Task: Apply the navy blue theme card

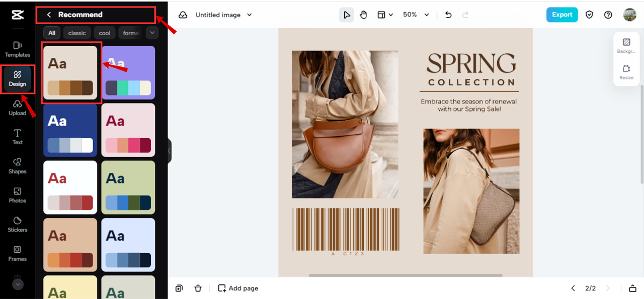Action: tap(70, 130)
